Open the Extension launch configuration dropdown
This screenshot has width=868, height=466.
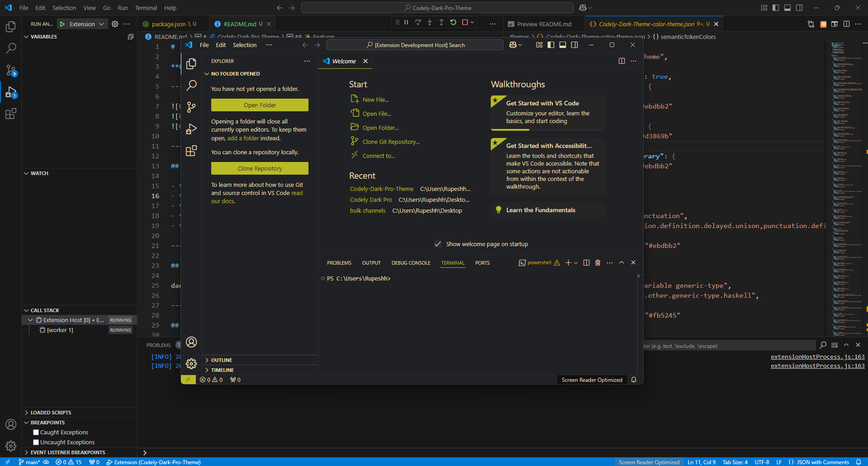click(87, 24)
